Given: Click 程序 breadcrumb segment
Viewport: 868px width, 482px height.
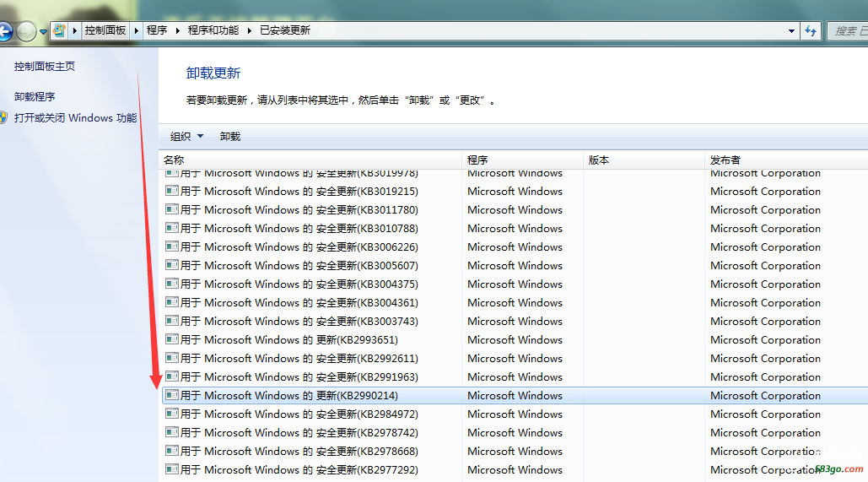Looking at the screenshot, I should pos(157,30).
